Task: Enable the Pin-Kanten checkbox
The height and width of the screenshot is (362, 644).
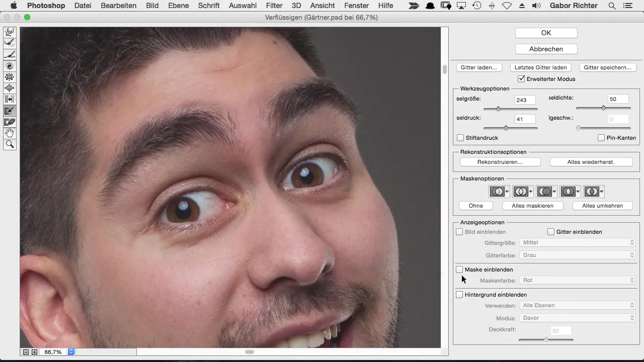Action: coord(601,138)
